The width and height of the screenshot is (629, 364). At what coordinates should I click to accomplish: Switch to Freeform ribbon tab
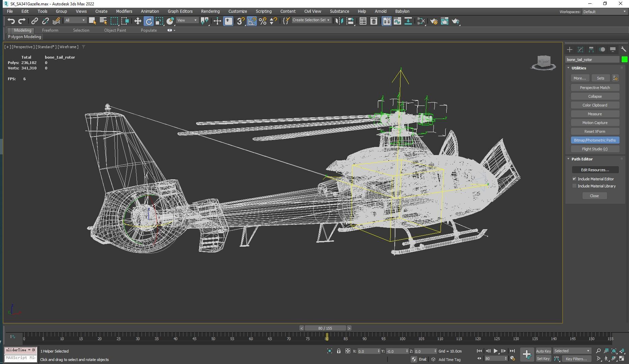50,30
